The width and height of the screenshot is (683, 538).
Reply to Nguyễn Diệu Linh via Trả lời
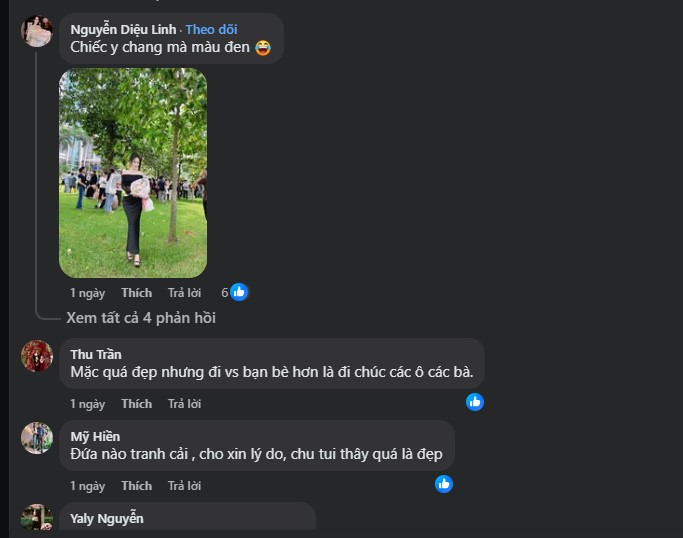click(x=184, y=293)
